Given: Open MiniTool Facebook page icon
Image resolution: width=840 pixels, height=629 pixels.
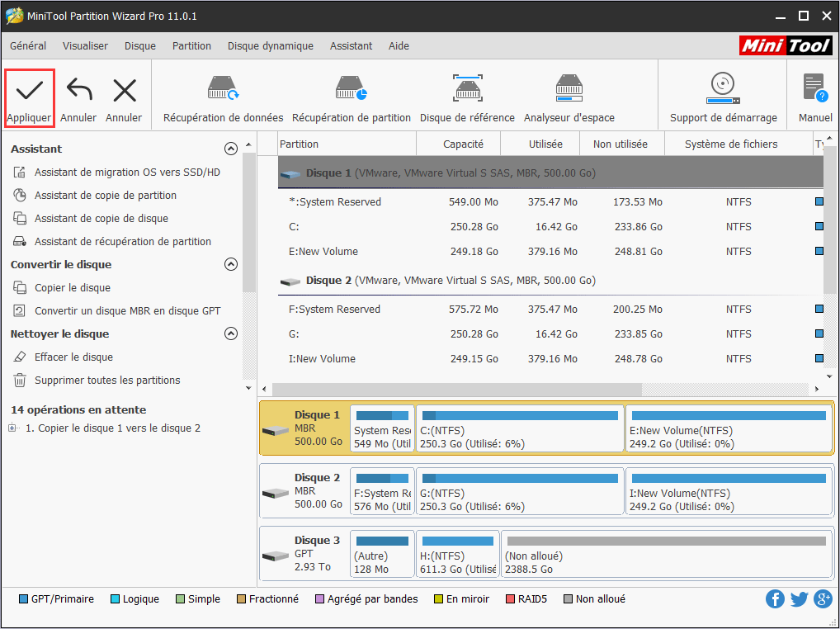Looking at the screenshot, I should 775,599.
